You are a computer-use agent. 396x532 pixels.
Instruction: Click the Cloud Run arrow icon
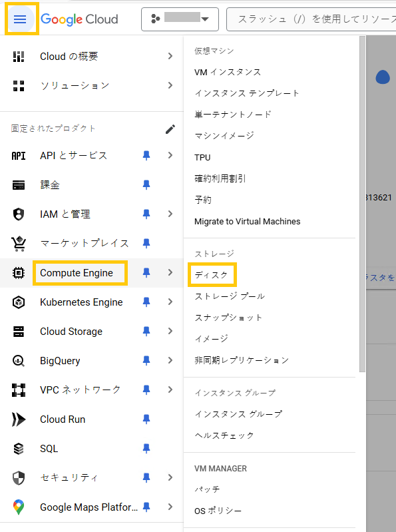click(x=19, y=419)
